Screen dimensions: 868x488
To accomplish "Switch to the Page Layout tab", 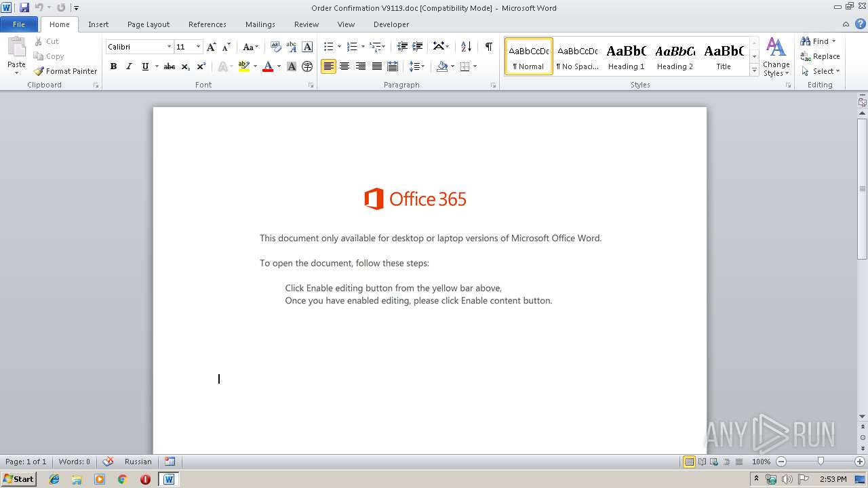I will pyautogui.click(x=149, y=24).
